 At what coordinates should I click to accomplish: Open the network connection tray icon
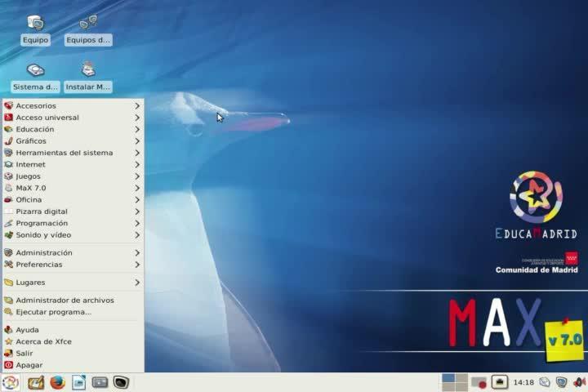pos(500,382)
